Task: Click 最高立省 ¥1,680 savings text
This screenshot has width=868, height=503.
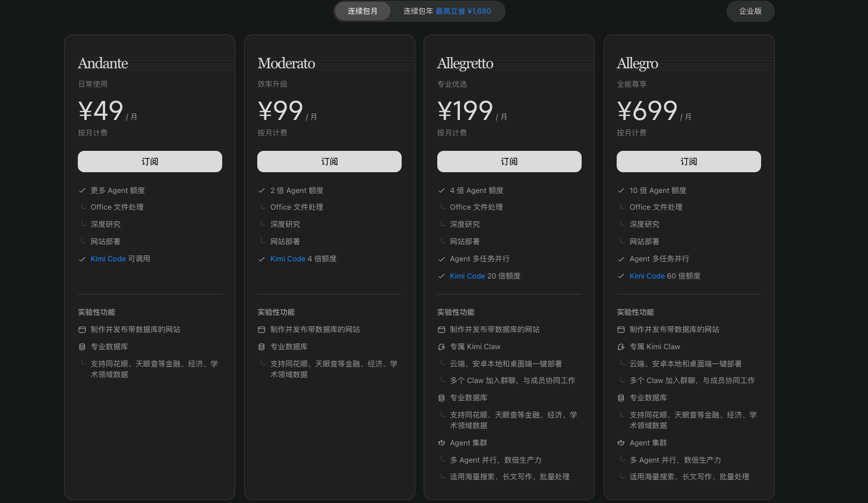Action: (x=463, y=11)
